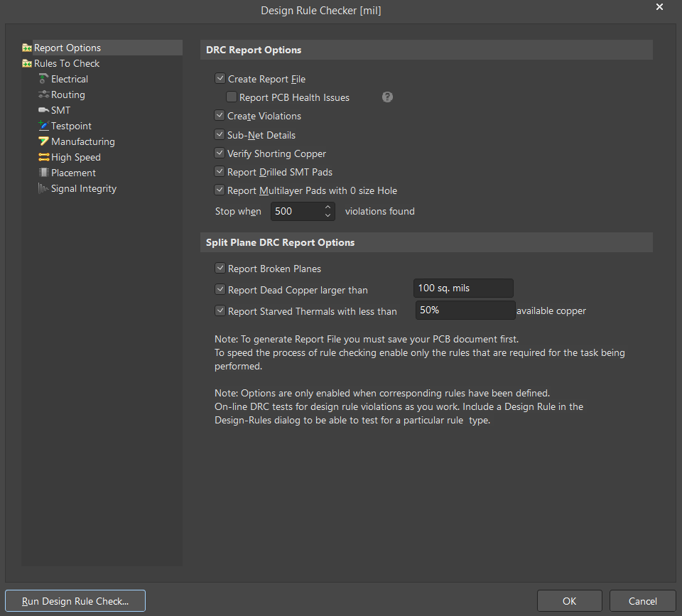Confirm the dialog with OK
682x616 pixels.
click(569, 601)
